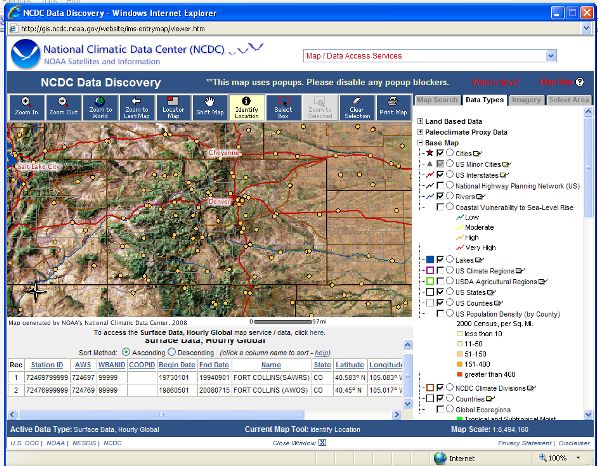Open the metadata icon next to NCDC Climate Divisions
598x466 pixels.
(x=531, y=388)
